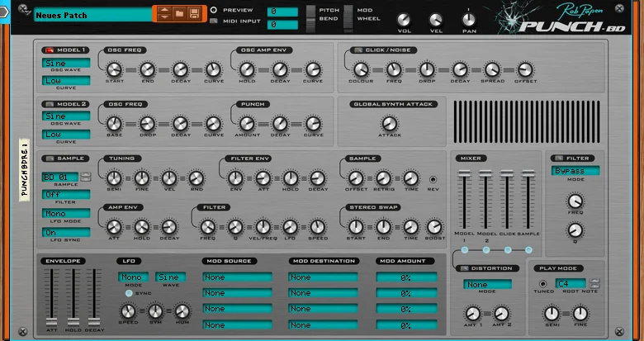Click the Tuning SEMI knob
The height and width of the screenshot is (341, 644).
[x=114, y=178]
